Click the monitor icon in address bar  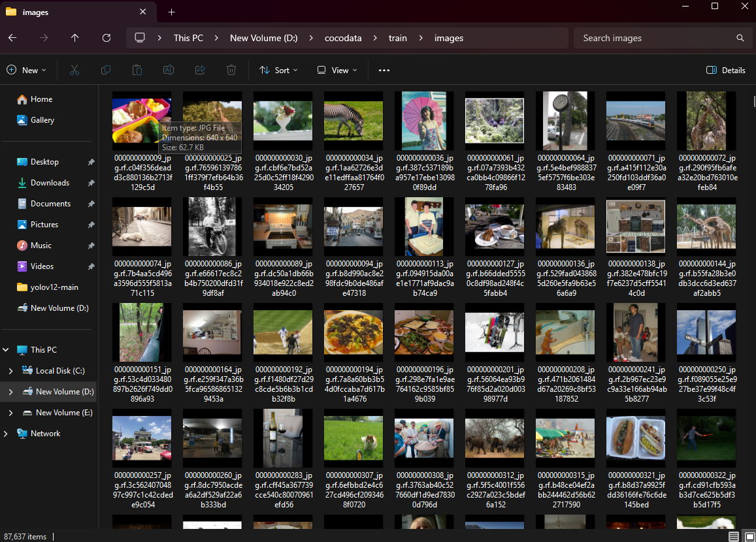[140, 38]
